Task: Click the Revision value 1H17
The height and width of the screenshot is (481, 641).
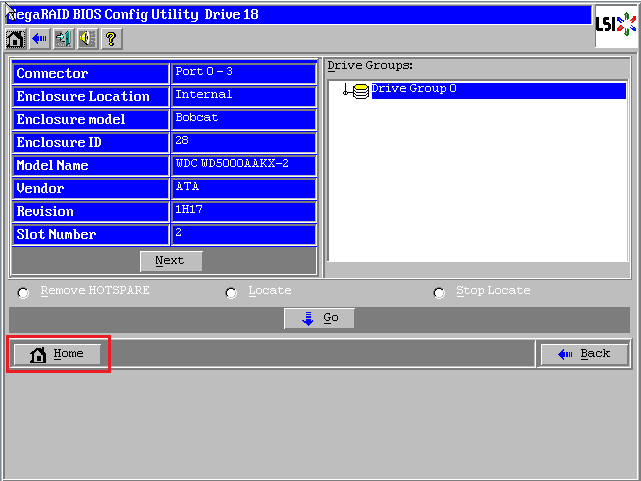Action: click(x=244, y=211)
